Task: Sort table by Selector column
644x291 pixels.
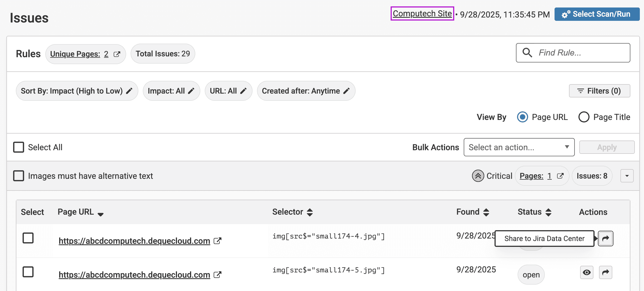Action: [309, 212]
